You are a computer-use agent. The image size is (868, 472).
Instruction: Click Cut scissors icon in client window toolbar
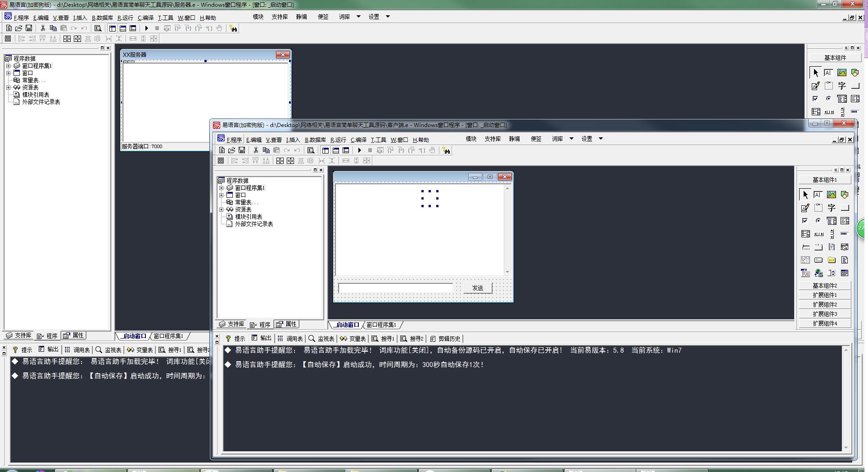(256, 150)
